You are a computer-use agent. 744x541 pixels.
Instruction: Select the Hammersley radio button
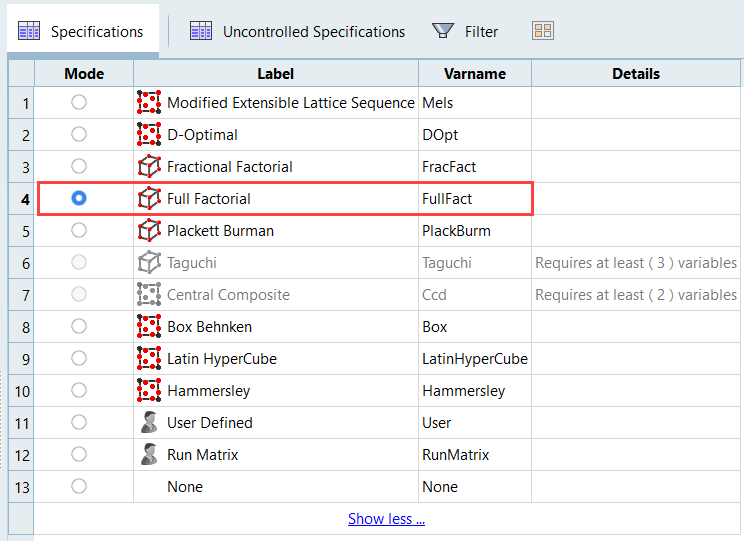[79, 390]
